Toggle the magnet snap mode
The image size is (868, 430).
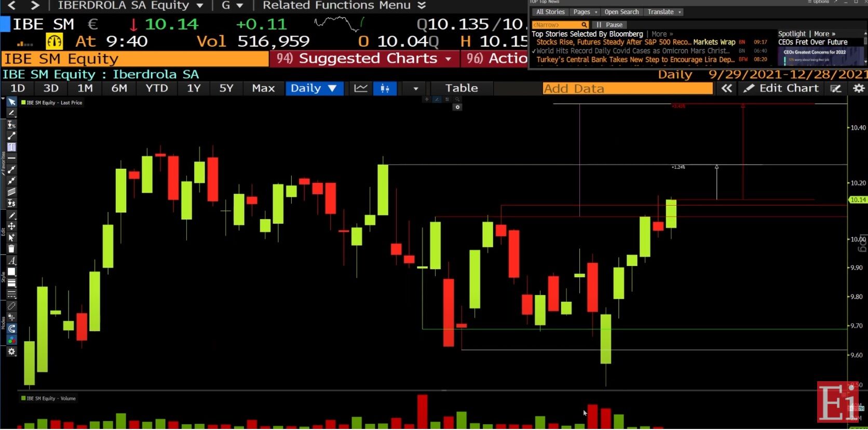pyautogui.click(x=11, y=329)
